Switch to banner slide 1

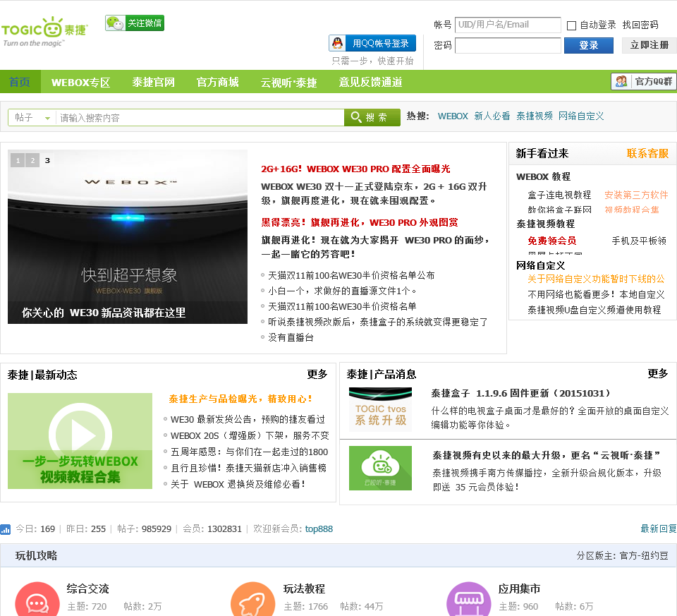[x=18, y=161]
